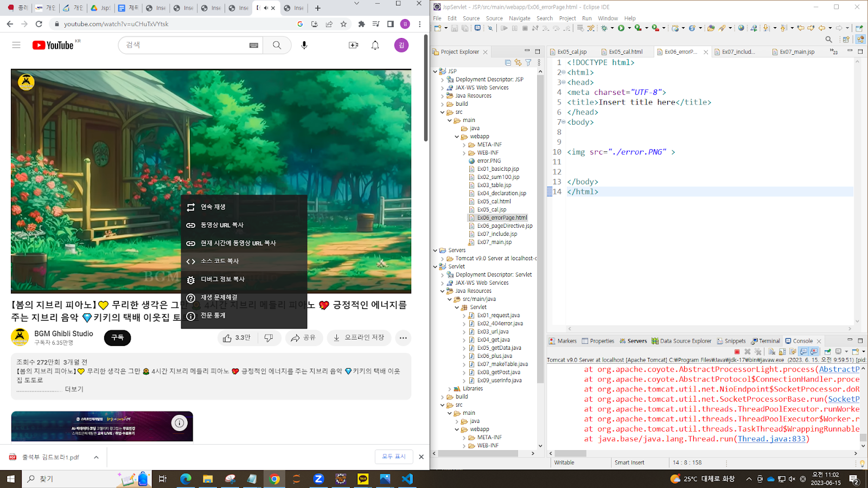Screen dimensions: 868x488
Task: Click the green Run icon in Eclipse
Action: click(x=620, y=28)
